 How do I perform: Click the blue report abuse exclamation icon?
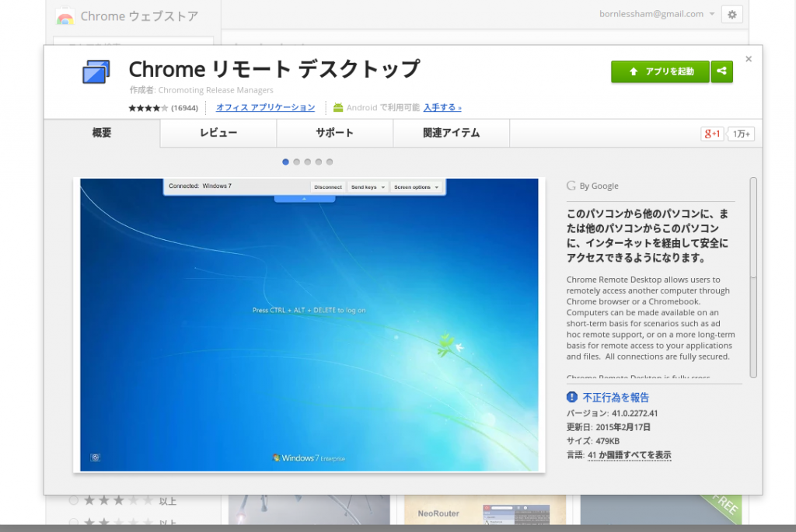pyautogui.click(x=571, y=397)
